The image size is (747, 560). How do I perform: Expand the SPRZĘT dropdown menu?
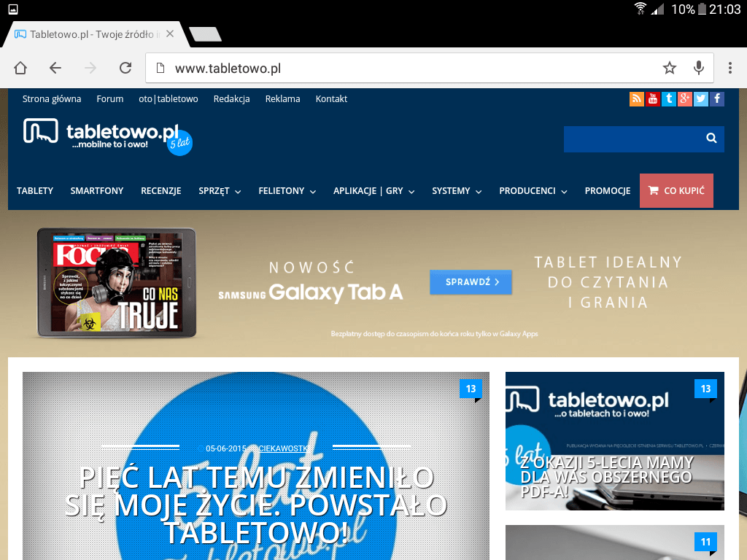pos(220,191)
